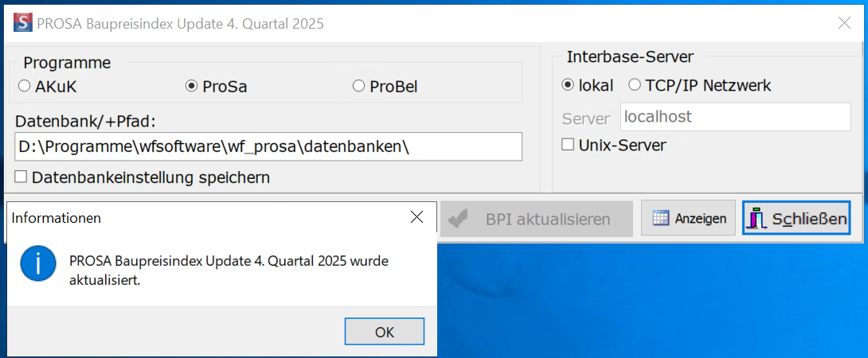
Task: Confirm the message with OK
Action: [384, 332]
